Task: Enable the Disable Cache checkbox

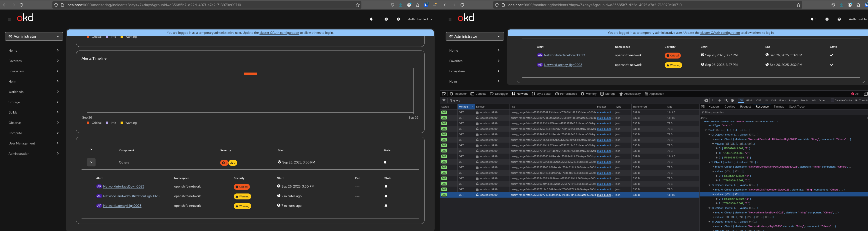Action: (832, 101)
